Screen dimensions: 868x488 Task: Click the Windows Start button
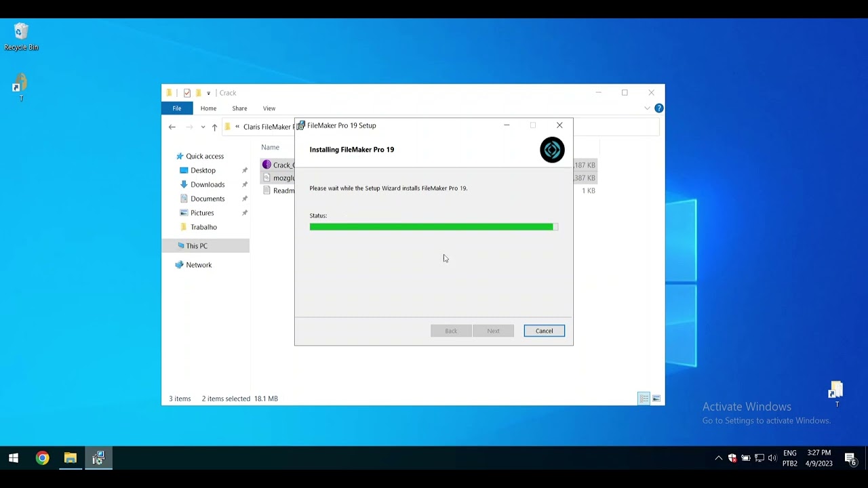(x=13, y=459)
